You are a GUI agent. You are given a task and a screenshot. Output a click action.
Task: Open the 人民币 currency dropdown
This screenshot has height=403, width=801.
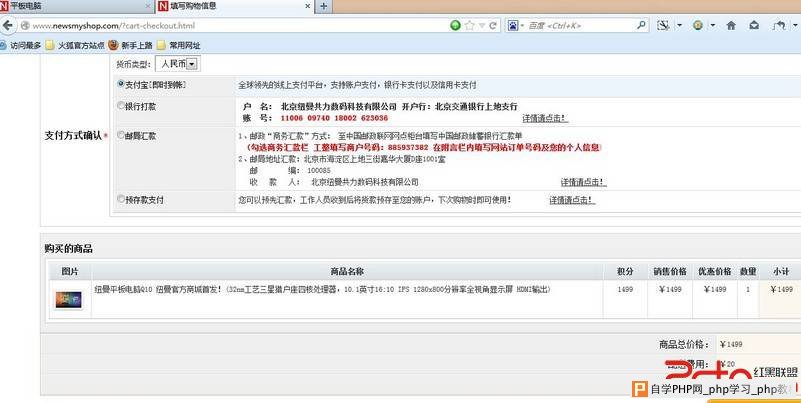[178, 64]
